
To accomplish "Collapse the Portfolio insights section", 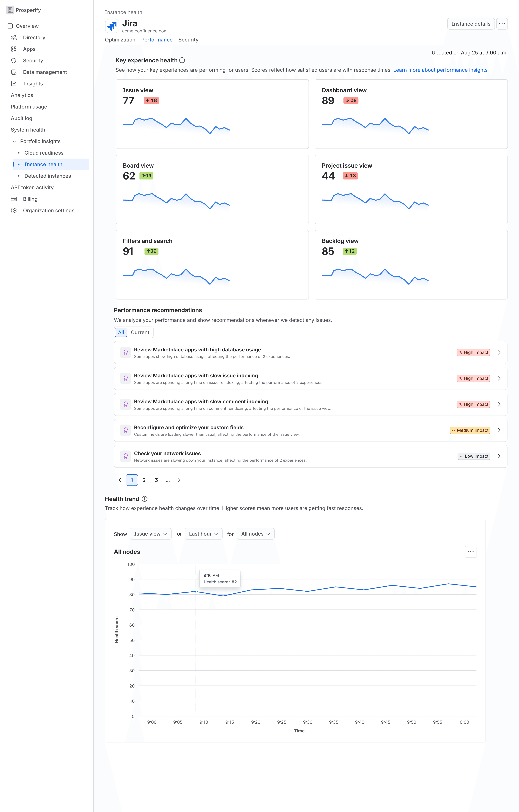I will (14, 141).
